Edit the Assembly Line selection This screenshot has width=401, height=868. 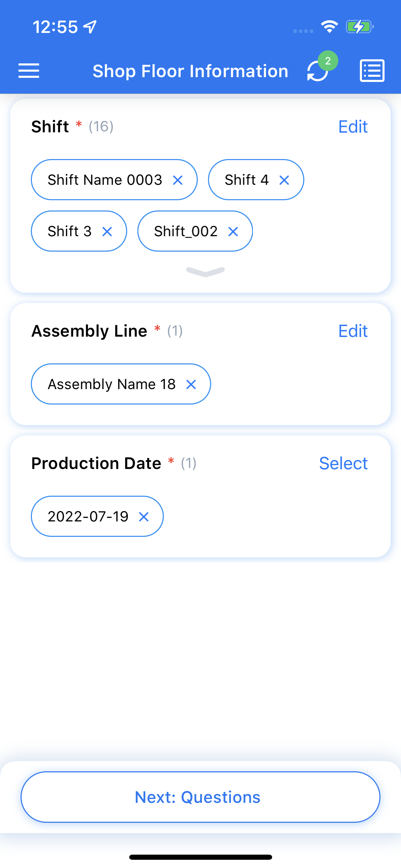tap(353, 331)
